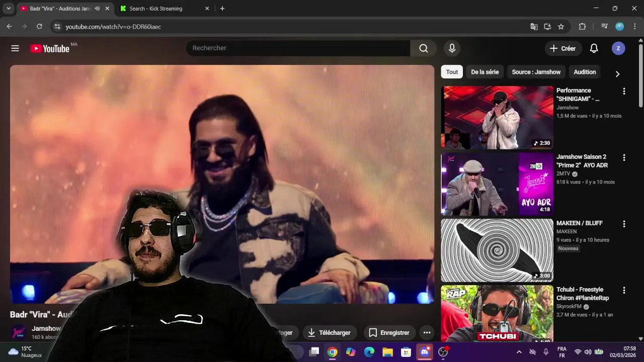
Task: Reload the page
Action: (39, 27)
